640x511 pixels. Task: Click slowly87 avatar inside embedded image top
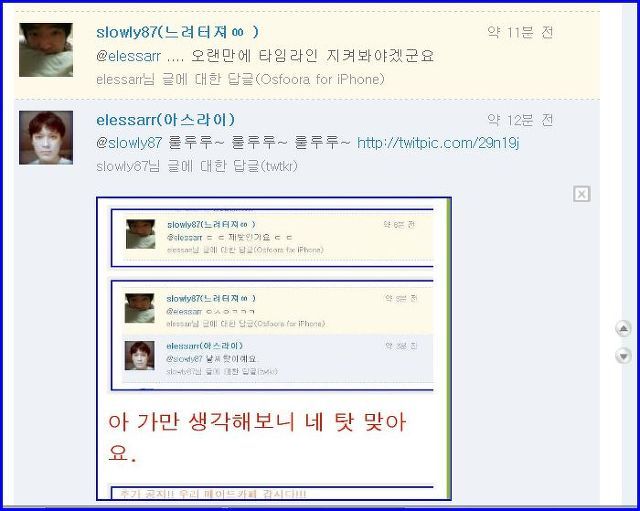click(140, 234)
